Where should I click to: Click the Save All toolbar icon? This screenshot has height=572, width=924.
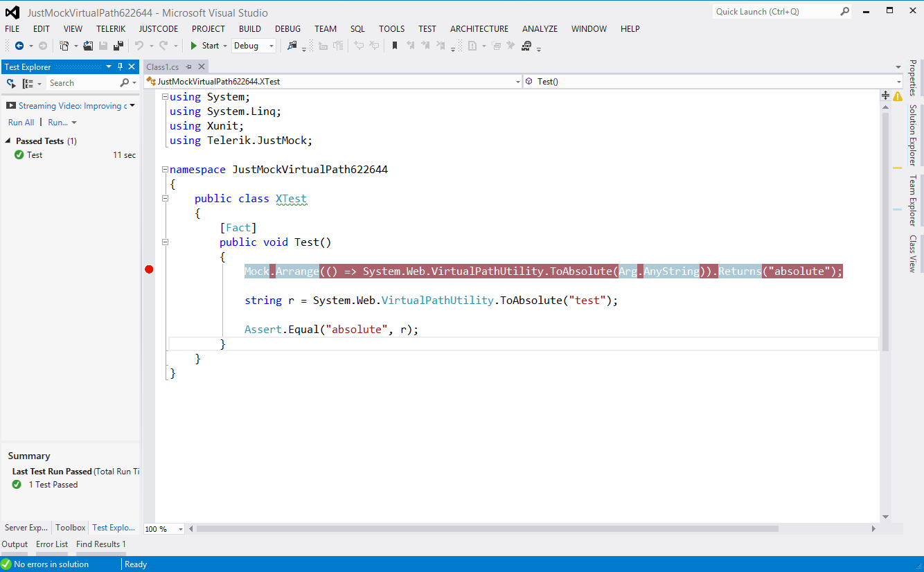pos(118,46)
